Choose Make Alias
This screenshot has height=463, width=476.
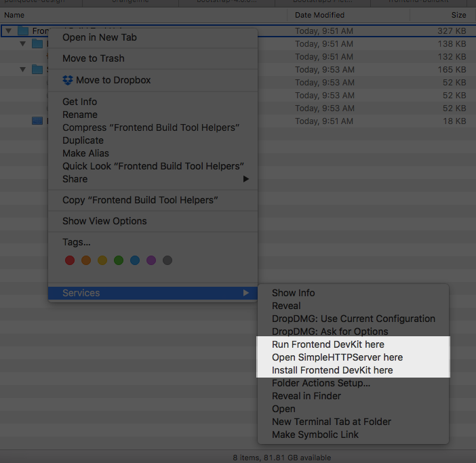tap(153, 153)
